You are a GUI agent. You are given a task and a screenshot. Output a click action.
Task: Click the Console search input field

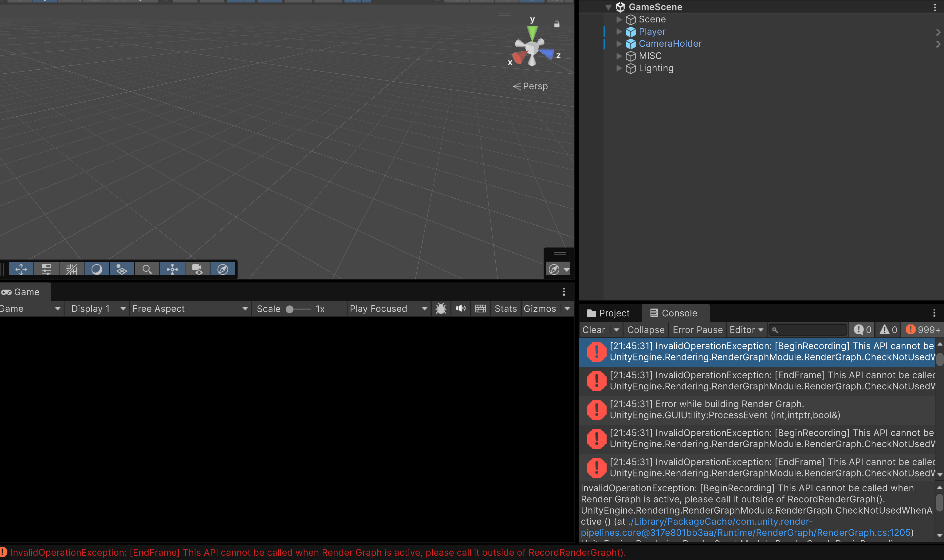(x=810, y=330)
